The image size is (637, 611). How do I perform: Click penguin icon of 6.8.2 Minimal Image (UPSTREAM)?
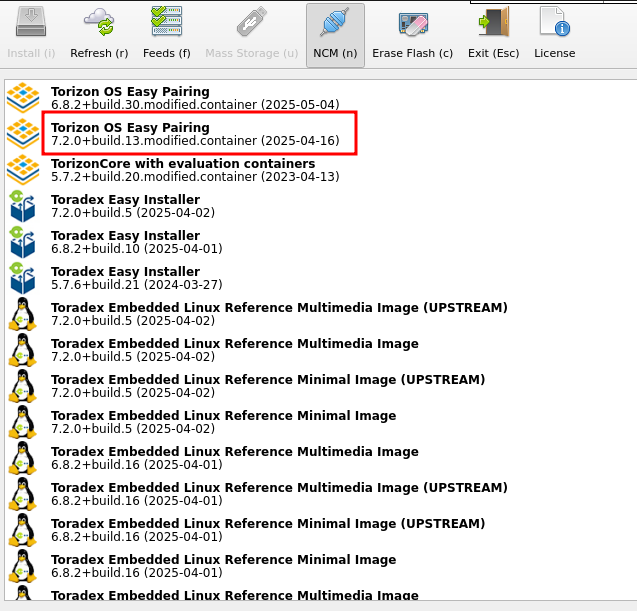tap(23, 530)
